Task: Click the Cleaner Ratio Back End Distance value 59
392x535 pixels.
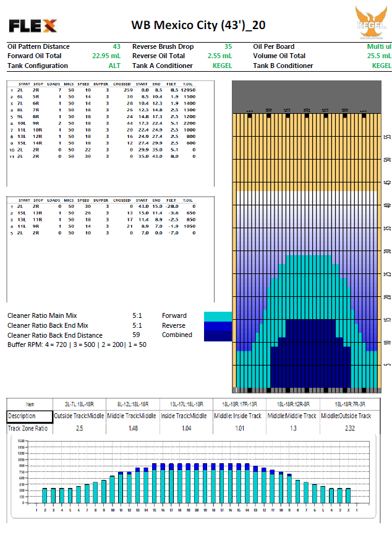Action: [136, 335]
